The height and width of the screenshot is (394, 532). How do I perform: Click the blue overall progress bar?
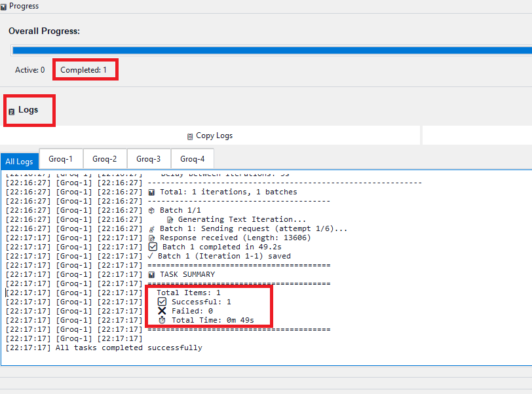point(262,49)
